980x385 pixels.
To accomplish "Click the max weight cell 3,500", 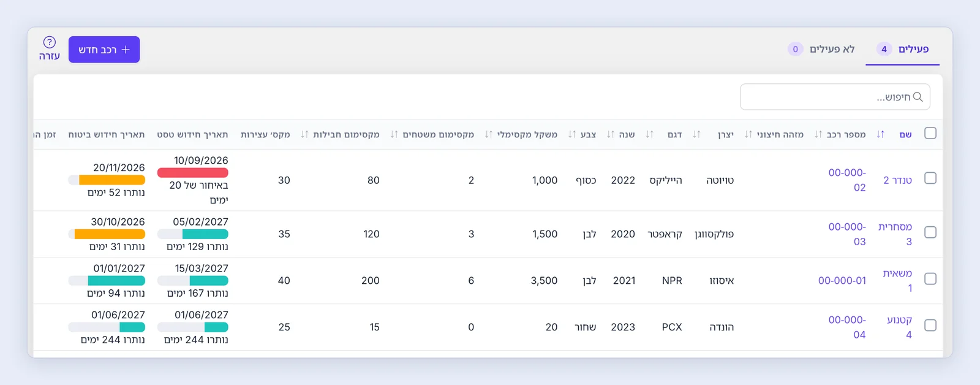I will [544, 281].
